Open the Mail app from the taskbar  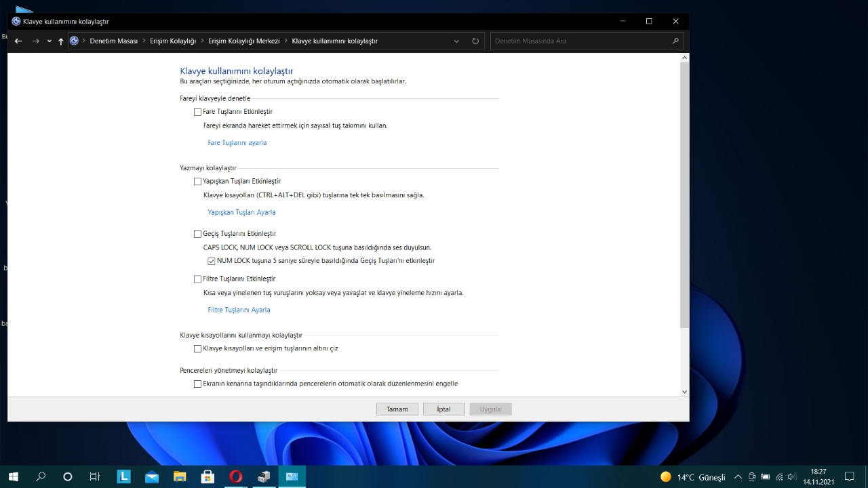151,476
